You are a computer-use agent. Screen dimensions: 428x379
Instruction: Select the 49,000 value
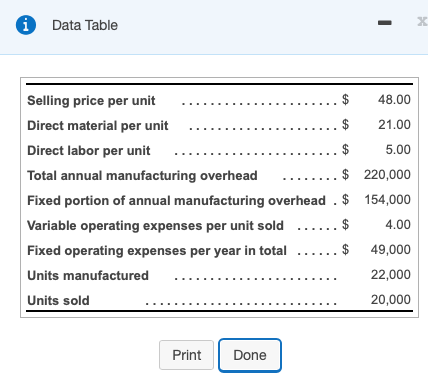click(390, 249)
